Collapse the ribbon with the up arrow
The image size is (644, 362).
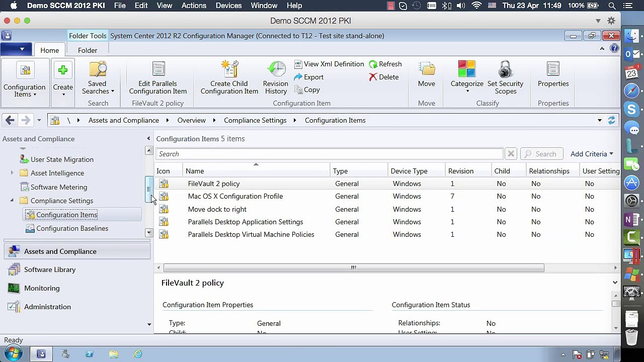click(x=602, y=49)
